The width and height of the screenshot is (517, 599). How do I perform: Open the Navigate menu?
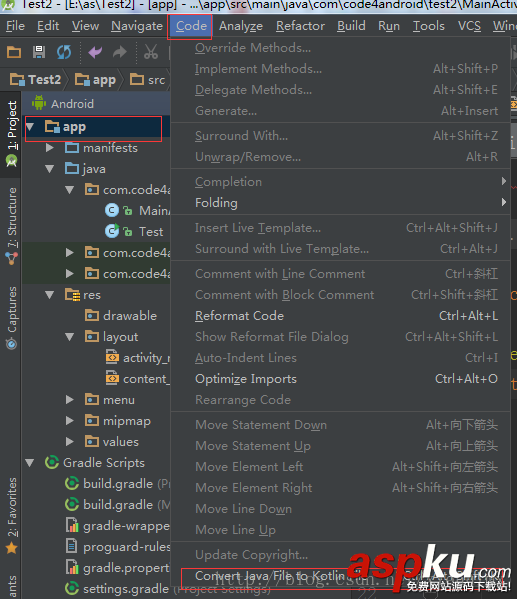coord(137,26)
